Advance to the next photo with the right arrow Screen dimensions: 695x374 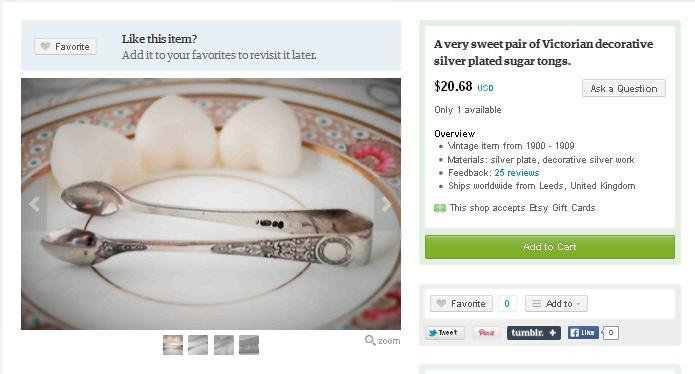click(x=387, y=204)
